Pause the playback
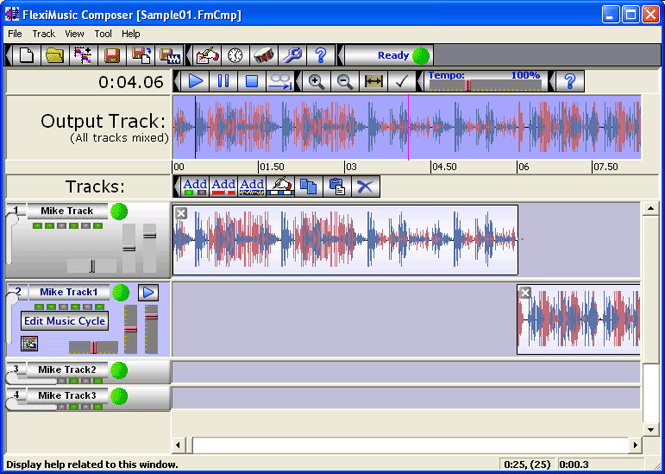This screenshot has height=474, width=665. 224,82
